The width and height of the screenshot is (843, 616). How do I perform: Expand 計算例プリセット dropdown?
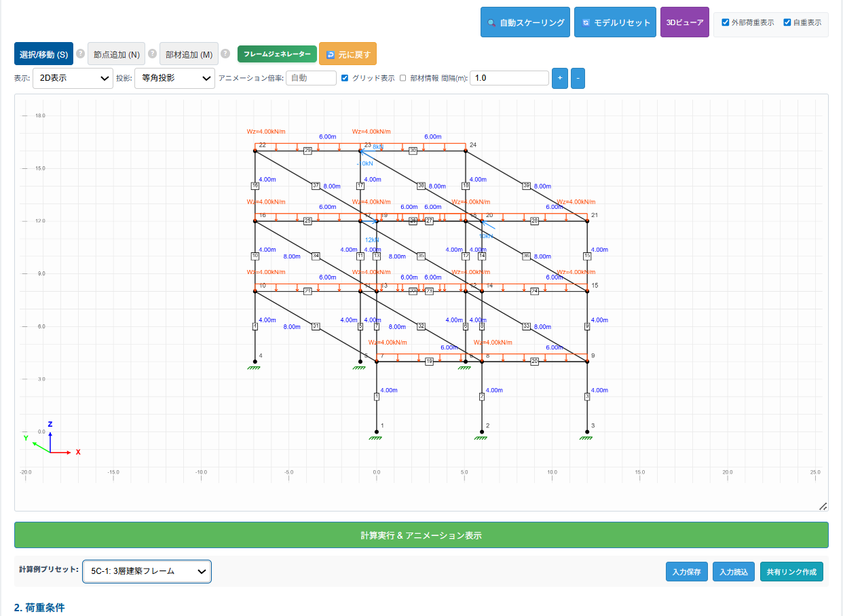point(147,571)
